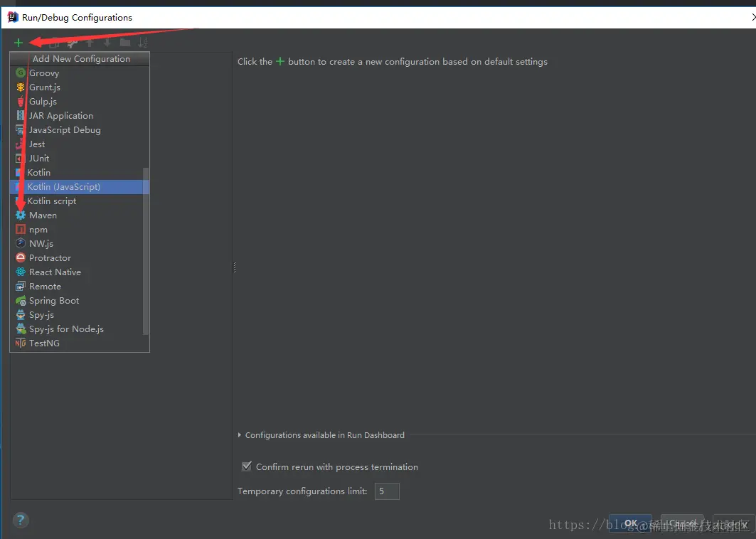Click the Temporary configurations limit field
The height and width of the screenshot is (539, 756).
point(387,491)
